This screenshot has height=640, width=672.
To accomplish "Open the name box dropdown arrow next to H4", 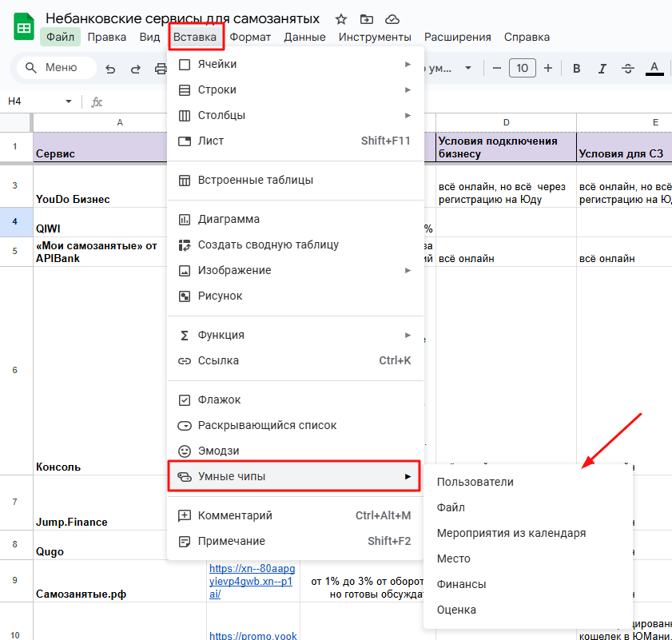I will point(69,101).
